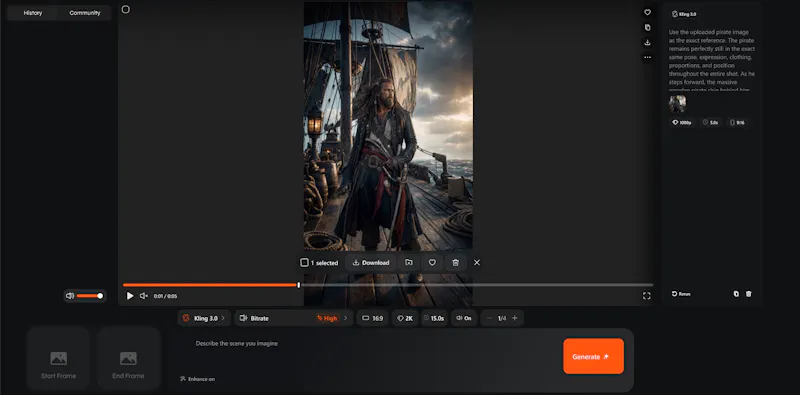800x395 pixels.
Task: Change the 2K resolution option
Action: tap(405, 318)
